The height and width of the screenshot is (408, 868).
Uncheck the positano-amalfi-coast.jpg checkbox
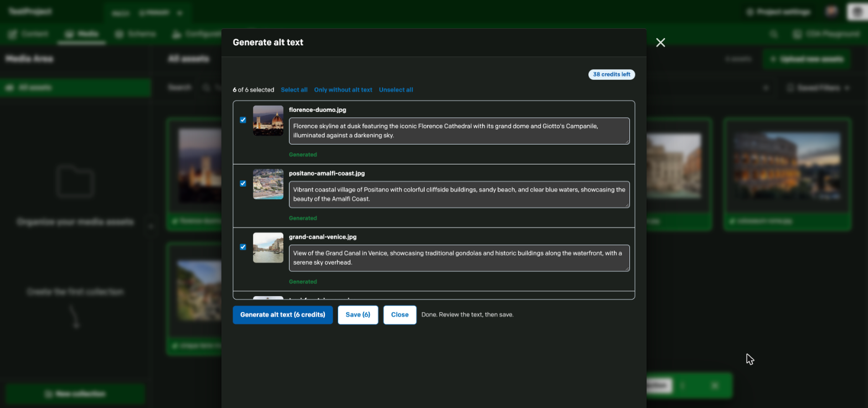coord(243,184)
